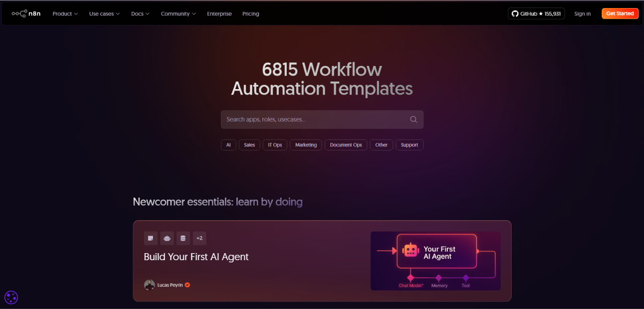
Task: Open the Enterprise menu item
Action: [x=219, y=14]
